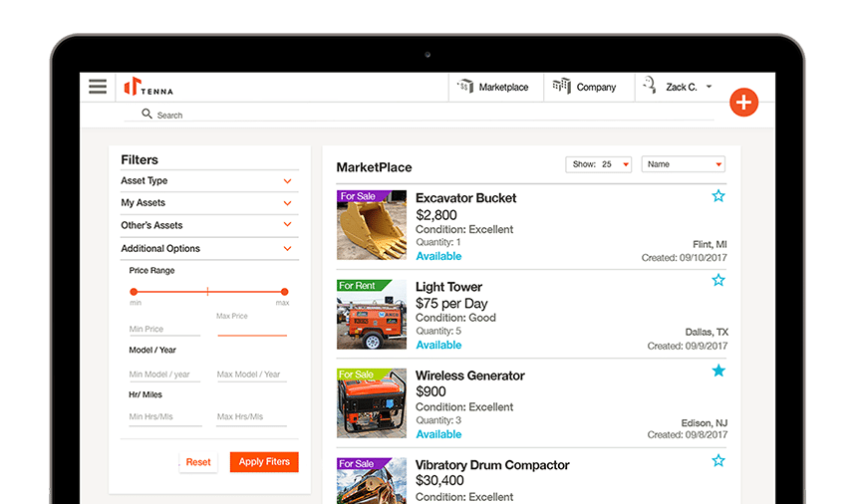
Task: Click the Zack C. user avatar icon
Action: click(650, 86)
